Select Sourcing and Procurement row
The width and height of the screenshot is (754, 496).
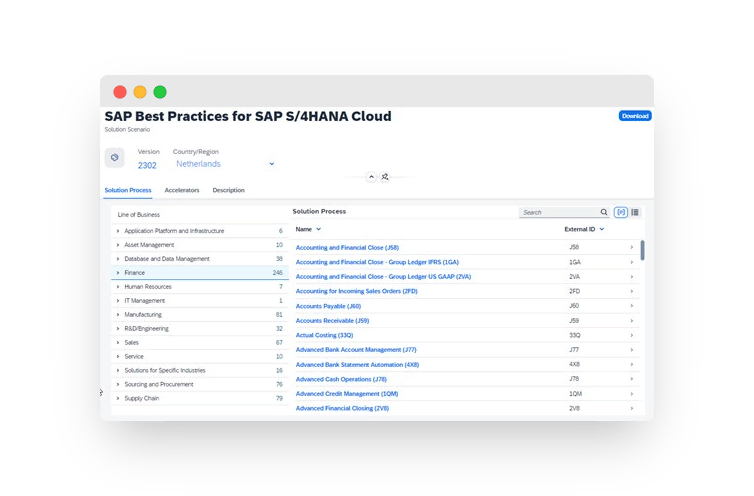click(x=200, y=384)
